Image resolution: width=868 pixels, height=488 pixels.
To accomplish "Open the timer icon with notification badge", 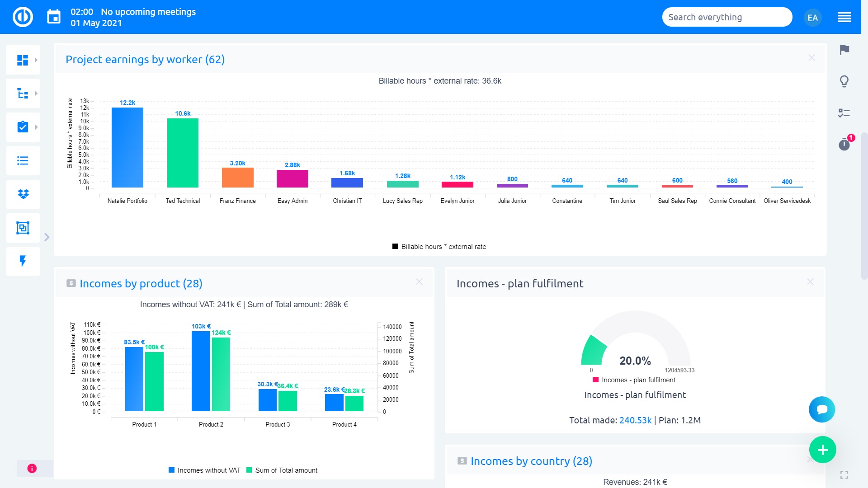I will tap(844, 145).
